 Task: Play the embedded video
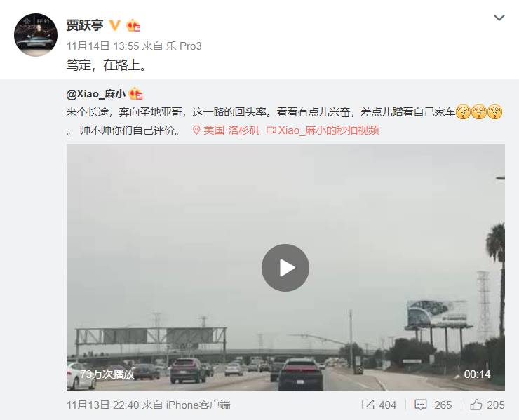point(285,268)
